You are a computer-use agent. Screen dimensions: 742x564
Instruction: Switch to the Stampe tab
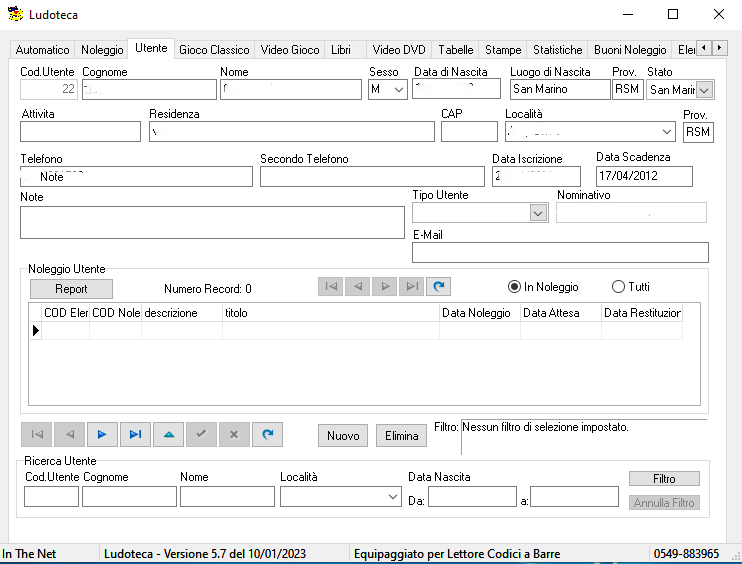click(x=503, y=50)
